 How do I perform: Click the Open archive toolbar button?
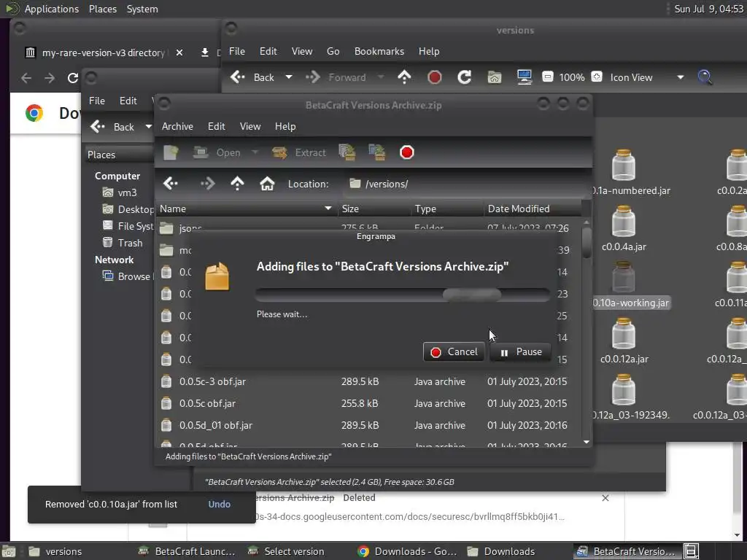point(217,152)
